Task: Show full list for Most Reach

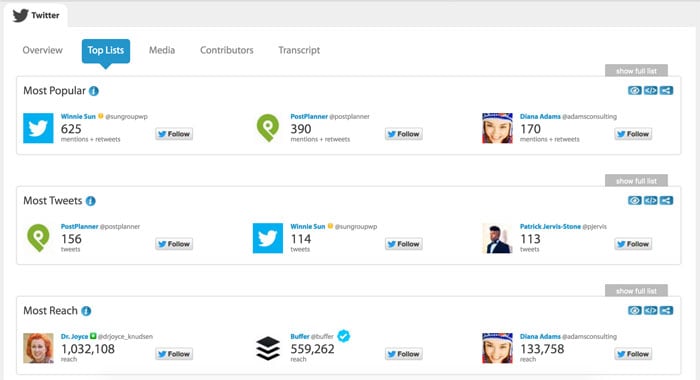Action: click(x=636, y=291)
